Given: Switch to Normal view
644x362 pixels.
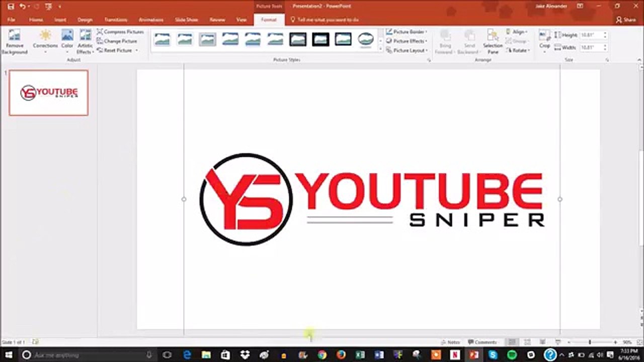Looking at the screenshot, I should click(x=512, y=342).
